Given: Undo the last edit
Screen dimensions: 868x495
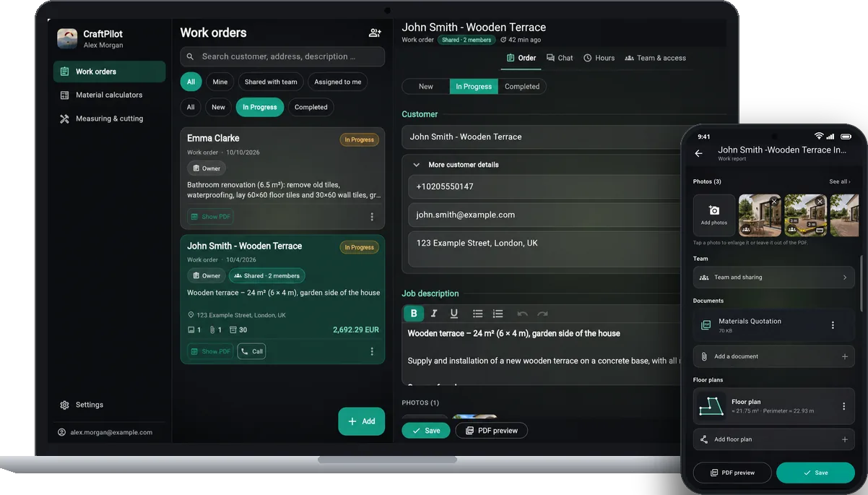Looking at the screenshot, I should click(x=522, y=314).
